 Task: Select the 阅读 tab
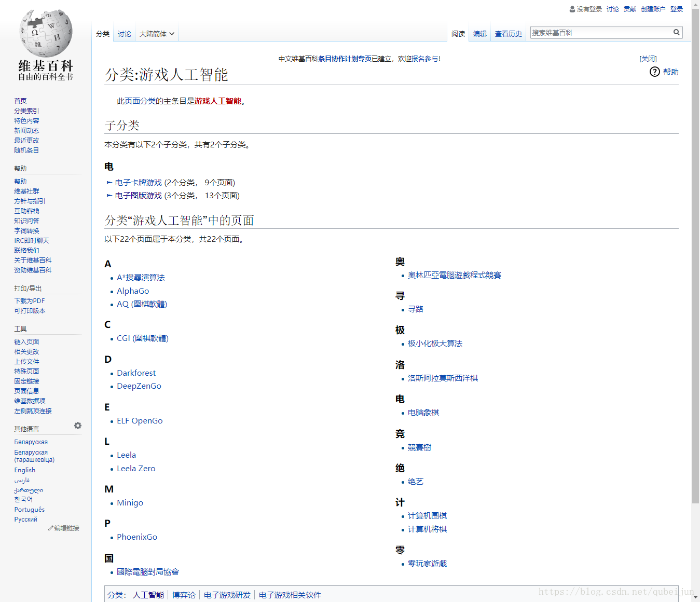(458, 34)
